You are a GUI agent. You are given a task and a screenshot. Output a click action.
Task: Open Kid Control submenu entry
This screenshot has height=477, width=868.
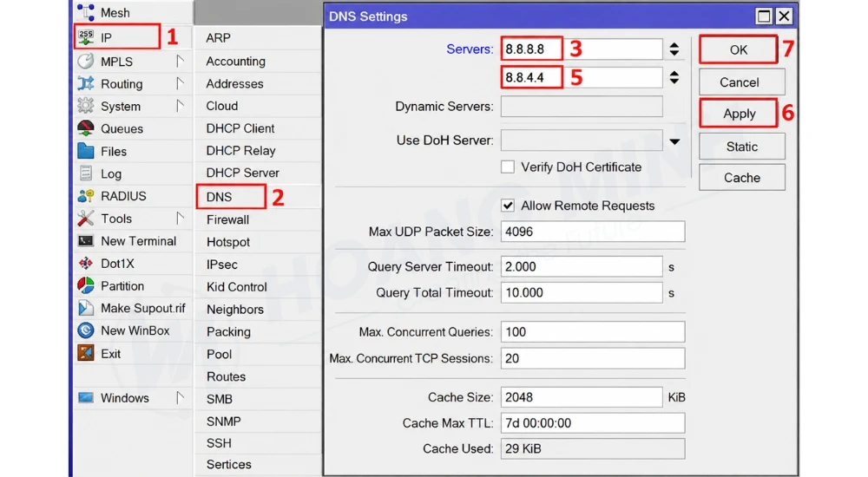coord(236,287)
